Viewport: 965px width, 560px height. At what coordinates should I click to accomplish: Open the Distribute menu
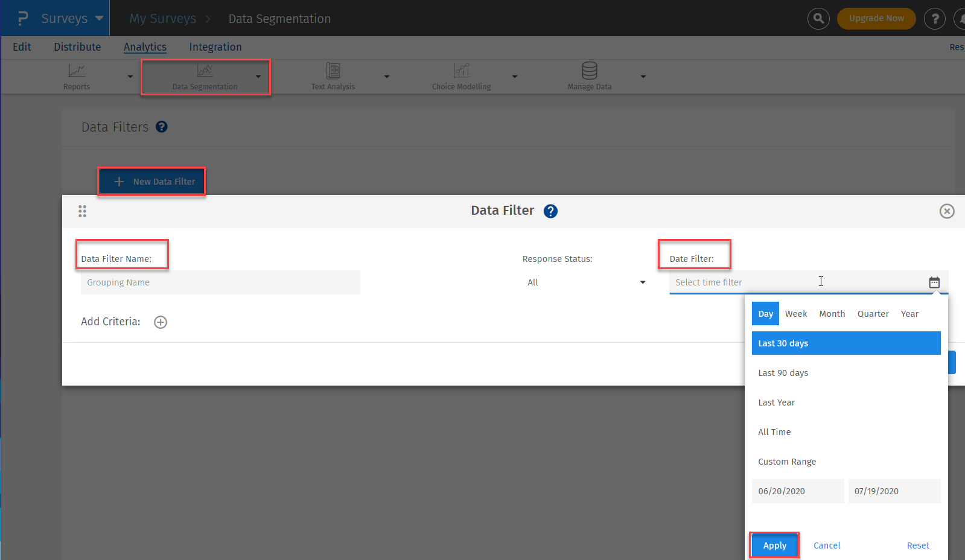[x=77, y=47]
